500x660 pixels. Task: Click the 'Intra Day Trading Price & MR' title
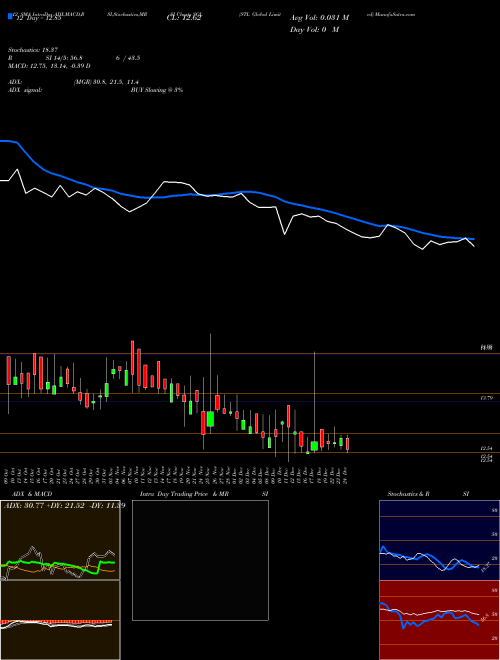pyautogui.click(x=184, y=494)
